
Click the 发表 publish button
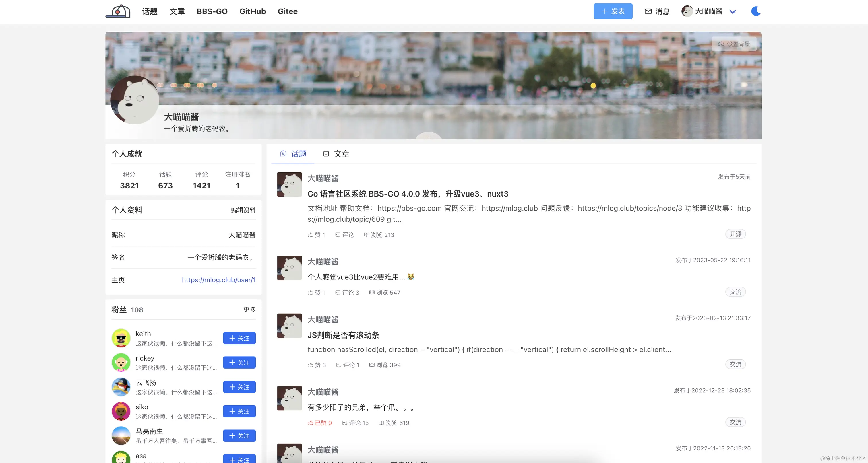point(613,11)
